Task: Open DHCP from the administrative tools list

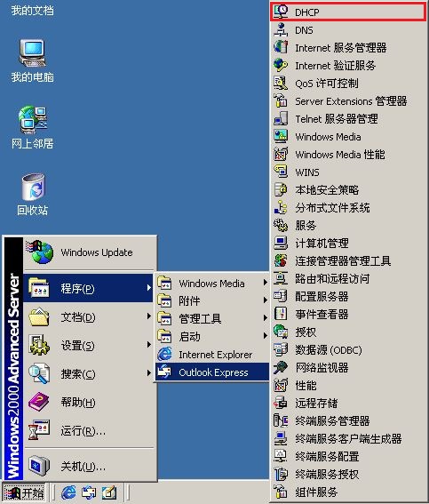Action: (348, 12)
